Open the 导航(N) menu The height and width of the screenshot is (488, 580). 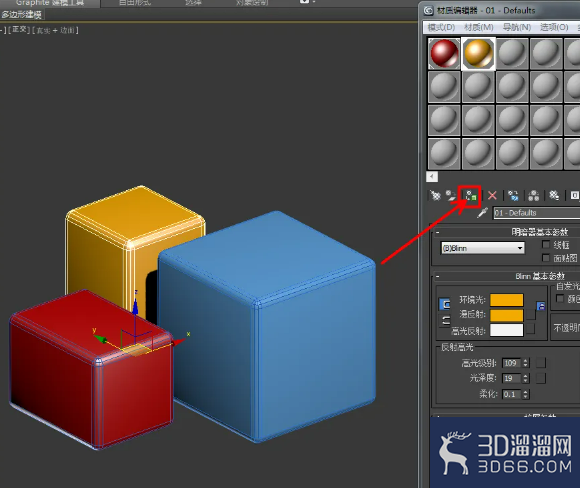tap(517, 27)
